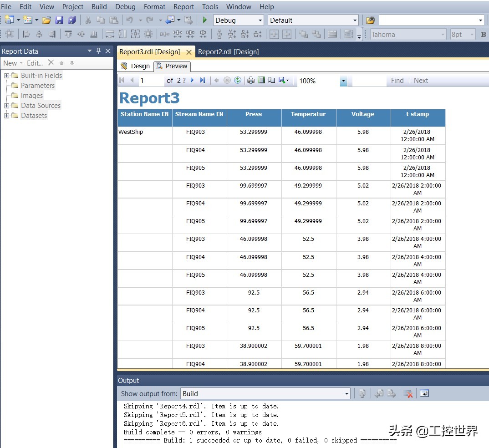The image size is (489, 448).
Task: Click the Next find button
Action: click(420, 80)
